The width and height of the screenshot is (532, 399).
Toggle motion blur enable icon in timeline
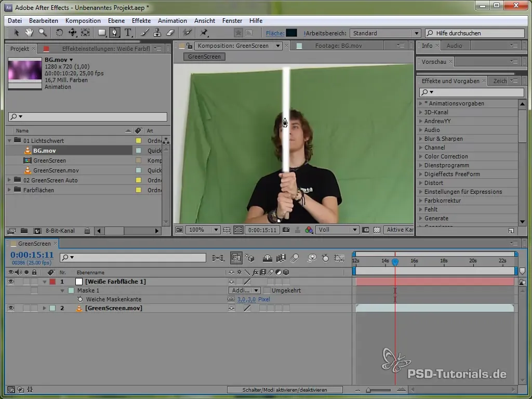click(295, 258)
